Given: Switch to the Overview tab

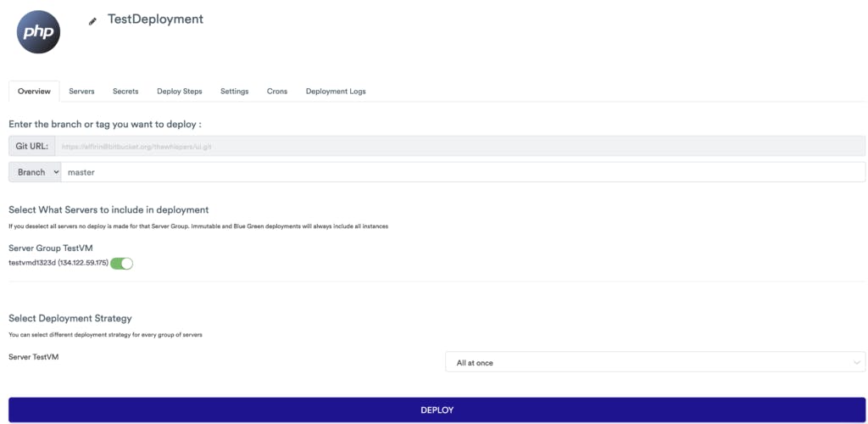Looking at the screenshot, I should pyautogui.click(x=34, y=92).
